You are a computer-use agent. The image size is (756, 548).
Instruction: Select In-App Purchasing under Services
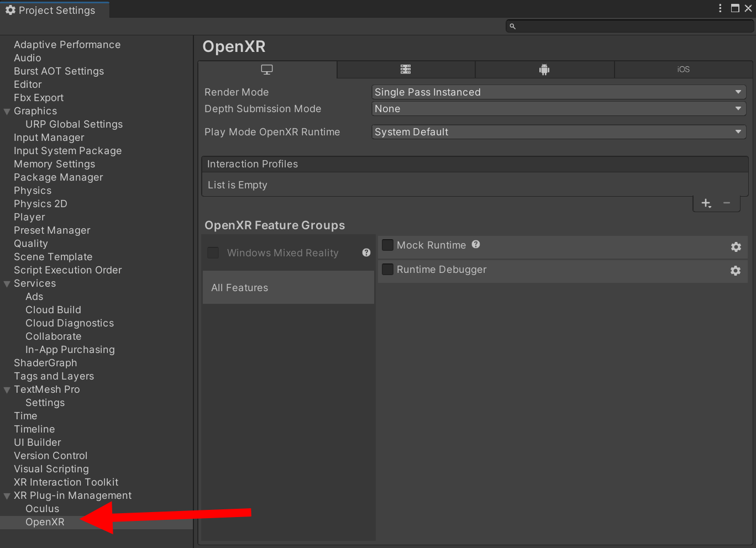70,350
